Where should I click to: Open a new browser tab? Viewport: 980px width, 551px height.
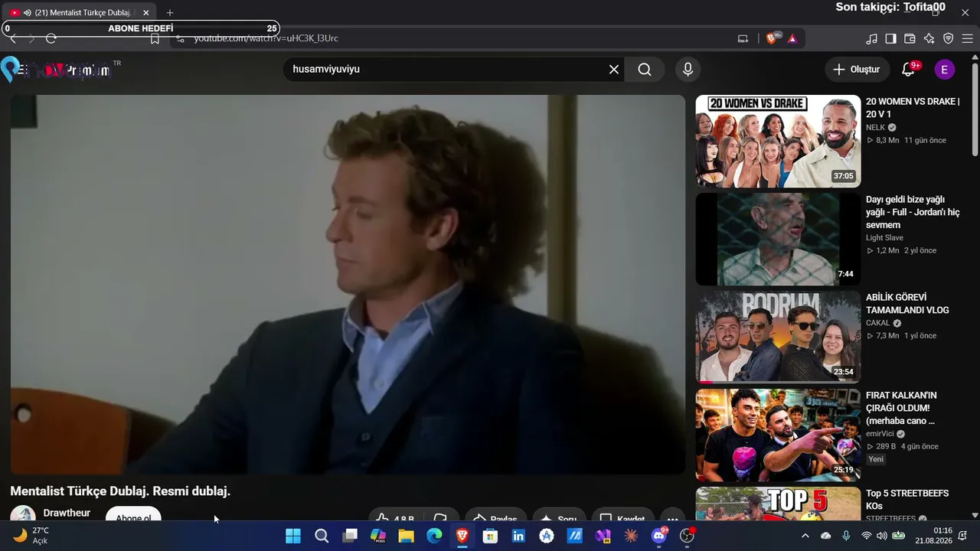pos(170,13)
